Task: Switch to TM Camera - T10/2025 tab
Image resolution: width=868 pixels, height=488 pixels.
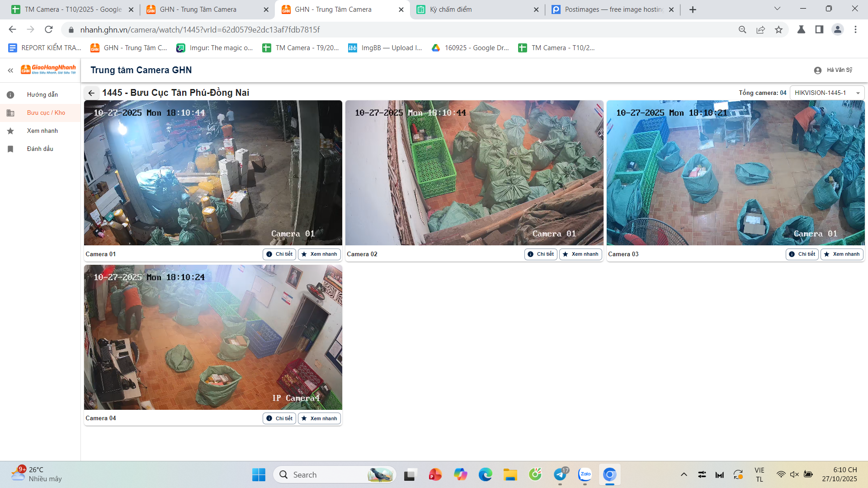Action: (x=72, y=9)
